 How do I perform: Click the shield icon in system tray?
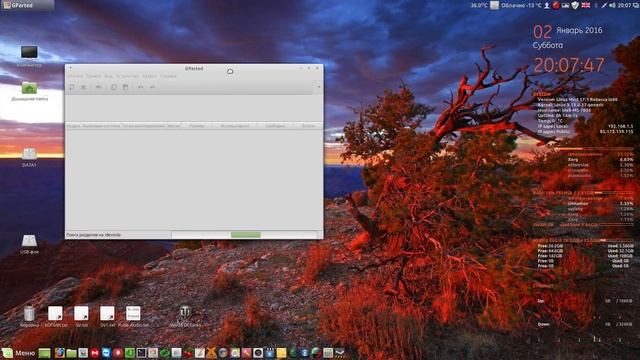click(x=575, y=5)
